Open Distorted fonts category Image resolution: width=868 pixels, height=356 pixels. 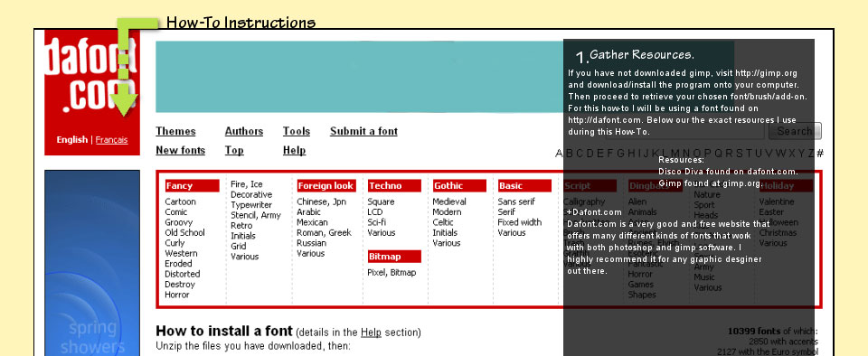(x=182, y=274)
